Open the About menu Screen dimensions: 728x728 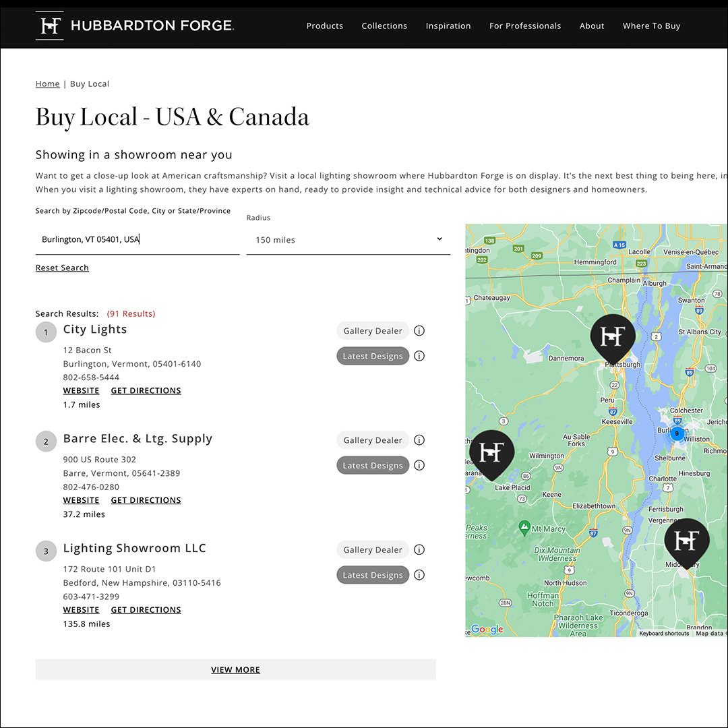click(592, 26)
